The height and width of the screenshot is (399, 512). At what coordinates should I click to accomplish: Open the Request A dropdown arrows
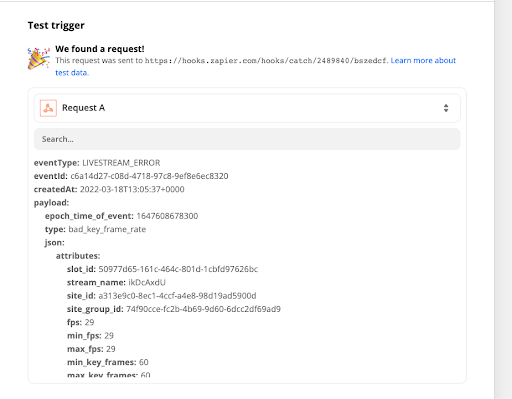pos(446,108)
